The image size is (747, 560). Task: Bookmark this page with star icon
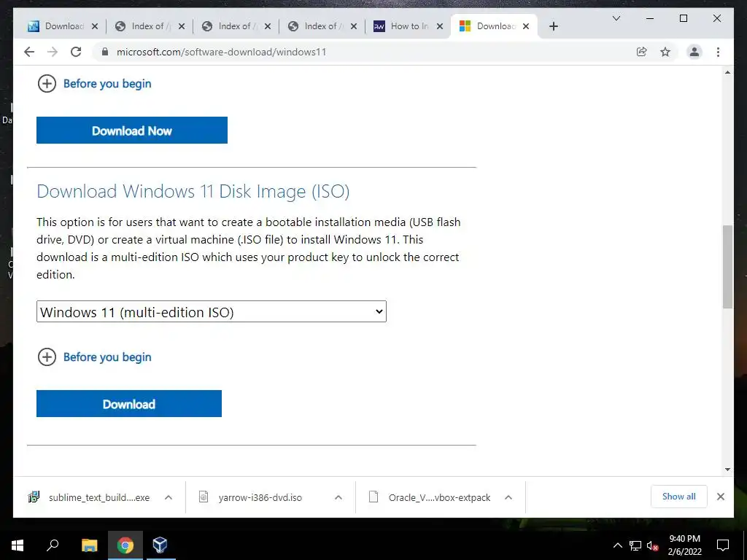pos(665,52)
